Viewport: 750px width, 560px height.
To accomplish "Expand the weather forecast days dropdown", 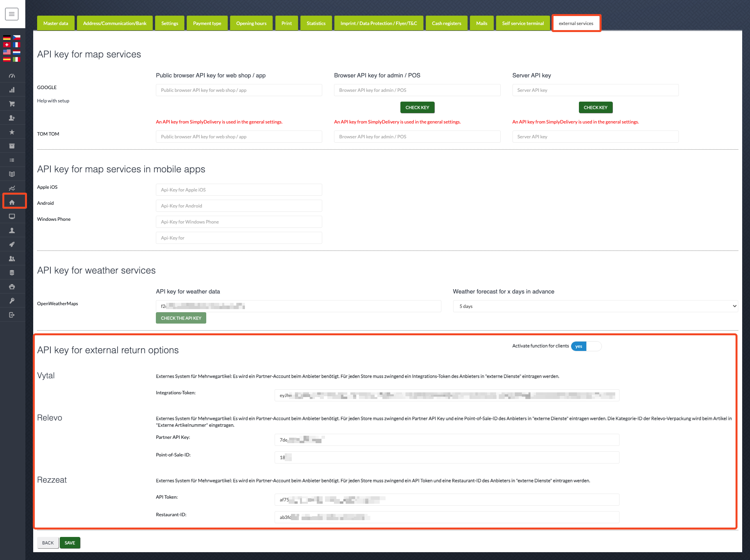I will click(595, 306).
